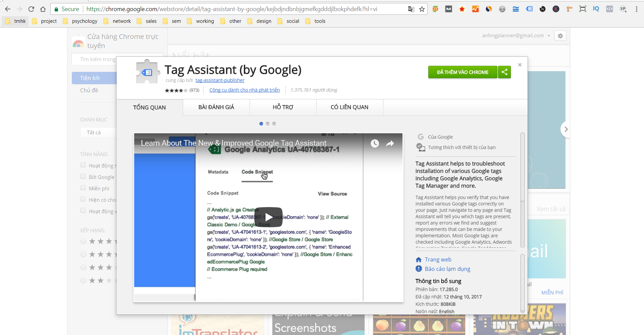644x335 pixels.
Task: Select the first carousel dot
Action: 261,124
